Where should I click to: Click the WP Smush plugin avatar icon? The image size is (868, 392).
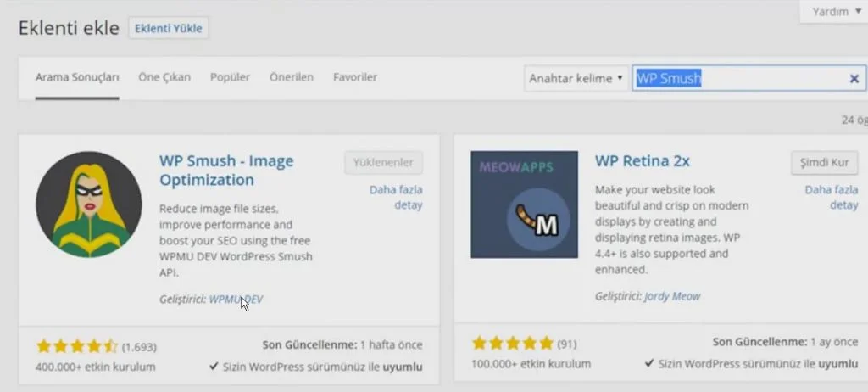coord(89,204)
